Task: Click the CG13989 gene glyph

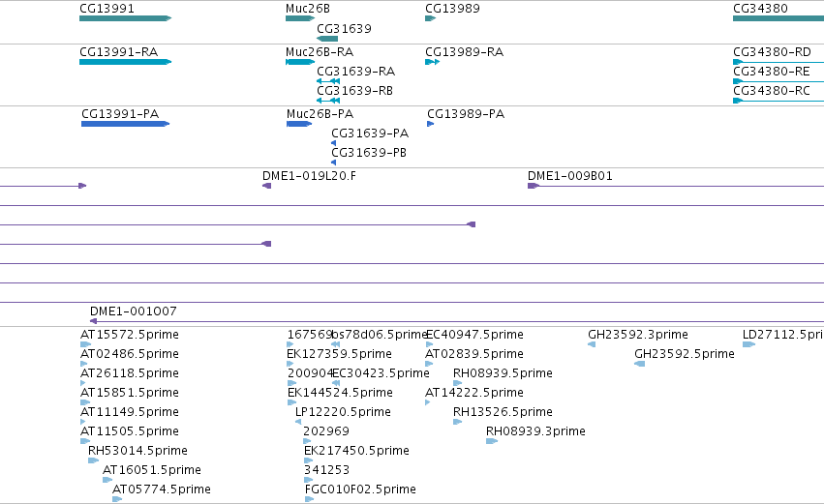Action: (430, 18)
